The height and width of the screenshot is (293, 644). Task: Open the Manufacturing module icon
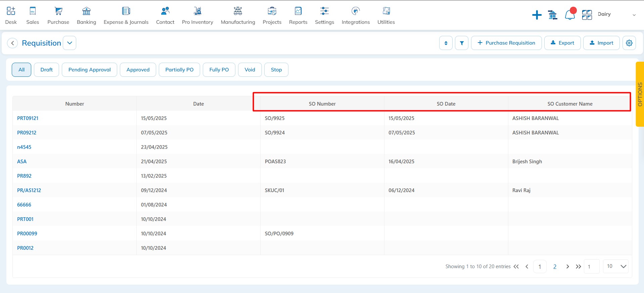pyautogui.click(x=238, y=11)
